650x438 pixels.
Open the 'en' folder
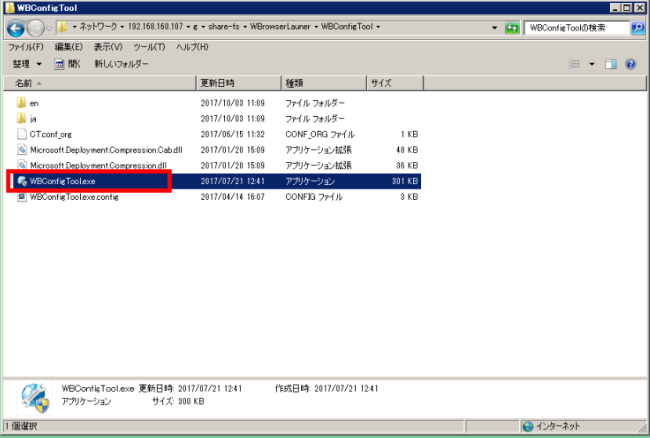[34, 103]
